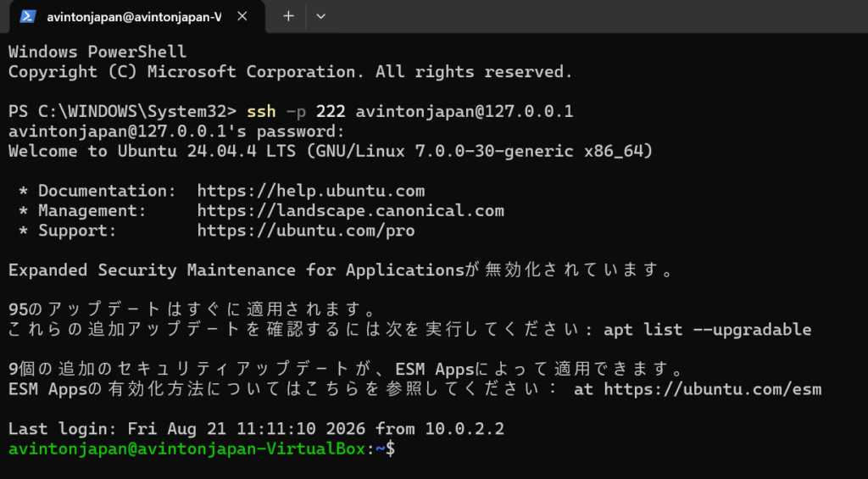Open the new tab profile dropdown arrow
Screen dimensions: 868x479
point(320,17)
